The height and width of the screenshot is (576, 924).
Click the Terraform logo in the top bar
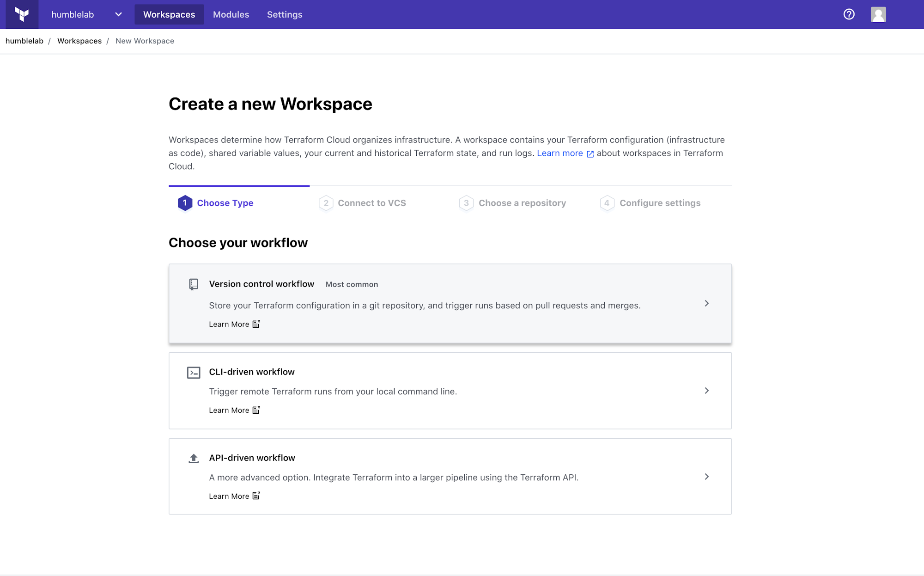[x=22, y=14]
